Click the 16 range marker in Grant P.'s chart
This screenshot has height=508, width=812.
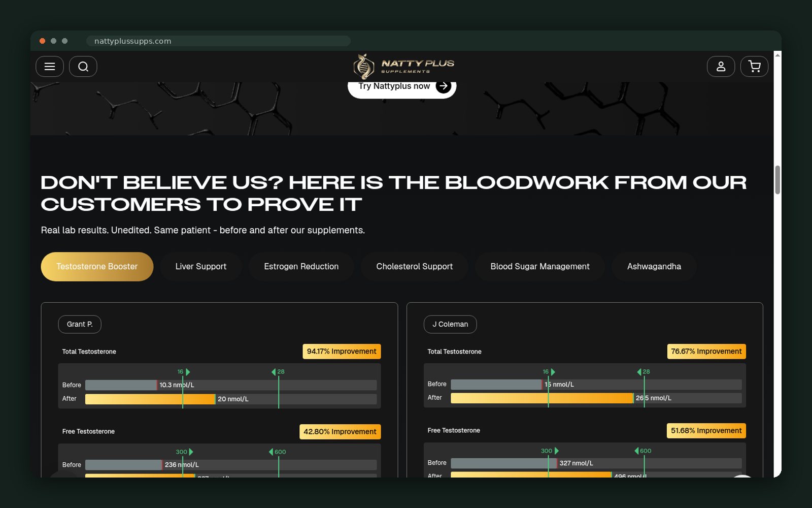183,372
